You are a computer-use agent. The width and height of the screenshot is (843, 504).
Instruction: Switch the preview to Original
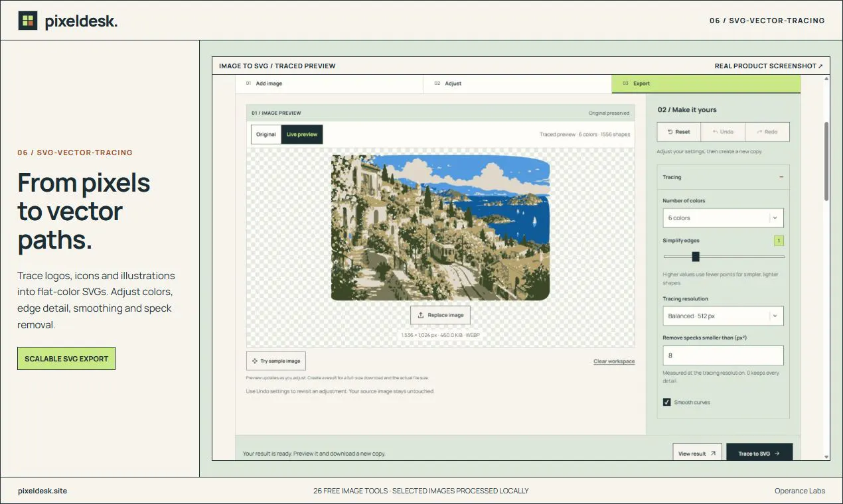(x=266, y=135)
